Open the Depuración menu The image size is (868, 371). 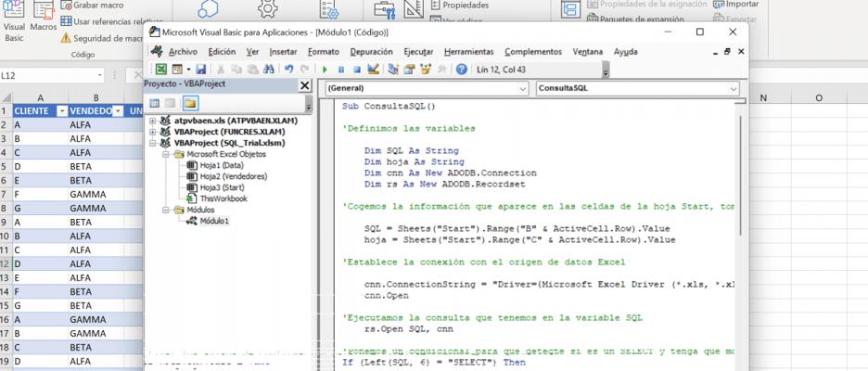coord(371,52)
